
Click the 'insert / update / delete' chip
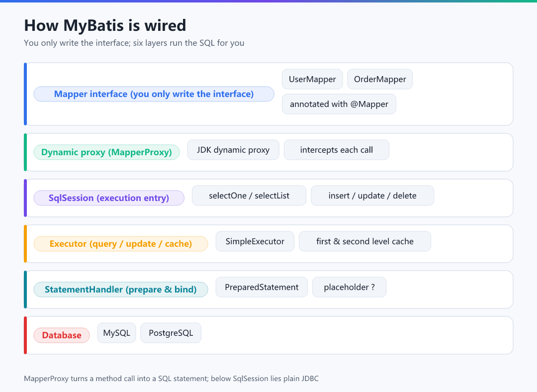tap(372, 196)
